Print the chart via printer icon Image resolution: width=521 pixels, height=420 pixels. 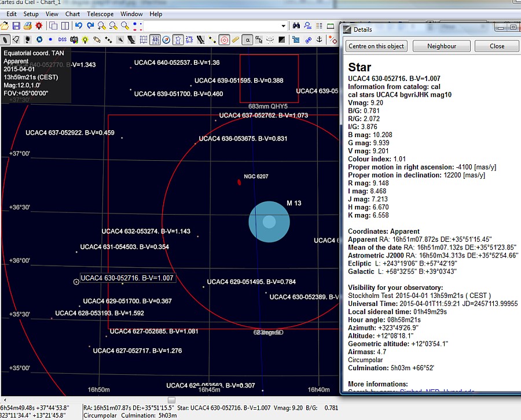coord(28,25)
